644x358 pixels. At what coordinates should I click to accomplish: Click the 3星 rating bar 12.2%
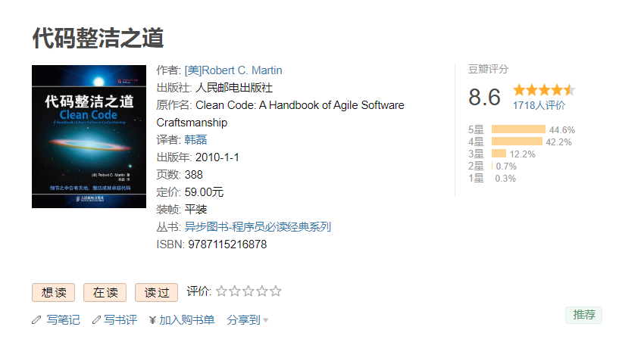(x=499, y=154)
